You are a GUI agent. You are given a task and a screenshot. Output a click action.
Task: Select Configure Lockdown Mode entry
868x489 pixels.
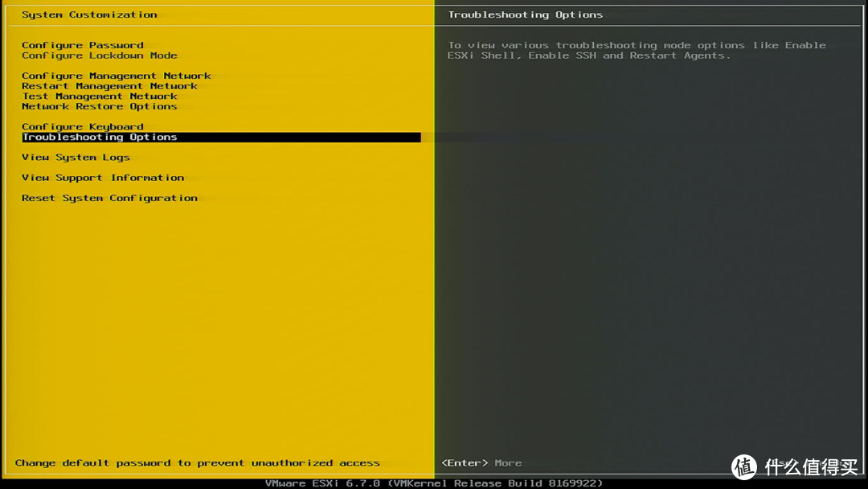coord(100,55)
